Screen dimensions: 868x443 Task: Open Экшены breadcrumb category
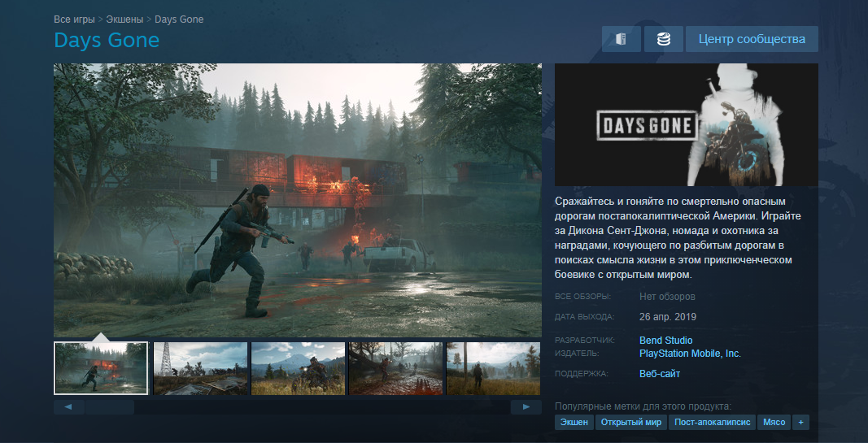(x=125, y=20)
